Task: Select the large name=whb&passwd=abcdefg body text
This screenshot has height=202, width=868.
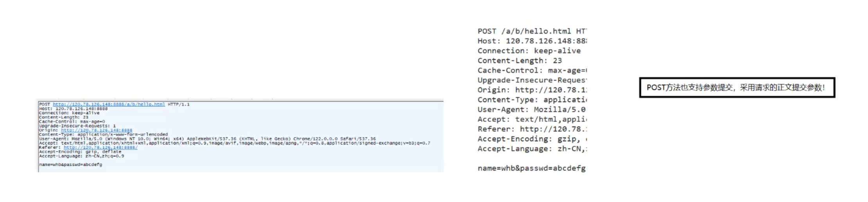Action: pos(532,168)
